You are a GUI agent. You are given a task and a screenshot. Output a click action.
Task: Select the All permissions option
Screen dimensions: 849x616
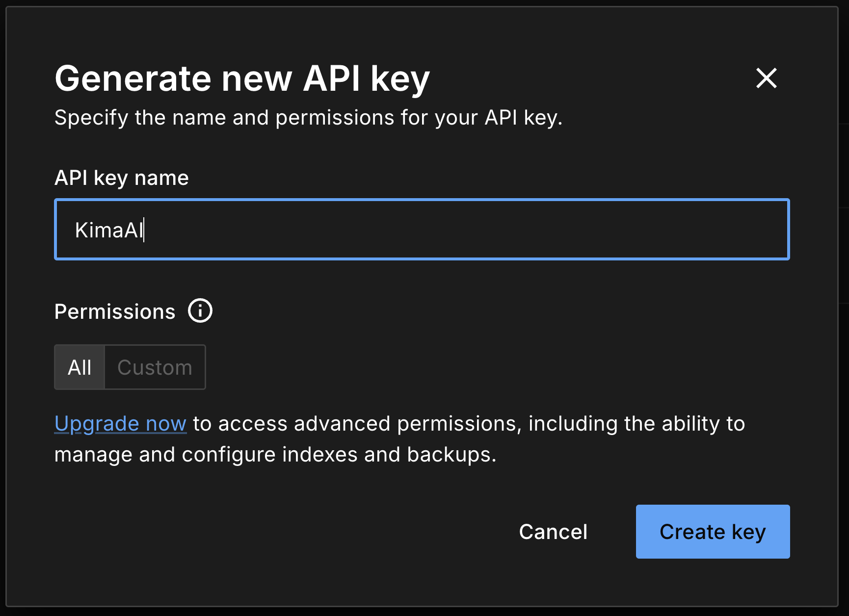click(x=80, y=367)
